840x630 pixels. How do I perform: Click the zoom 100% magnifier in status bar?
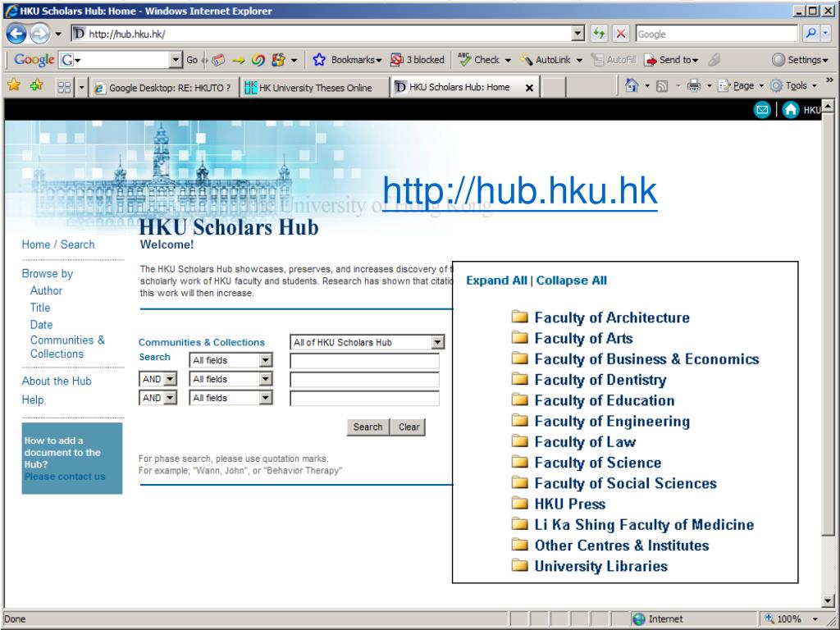point(769,619)
